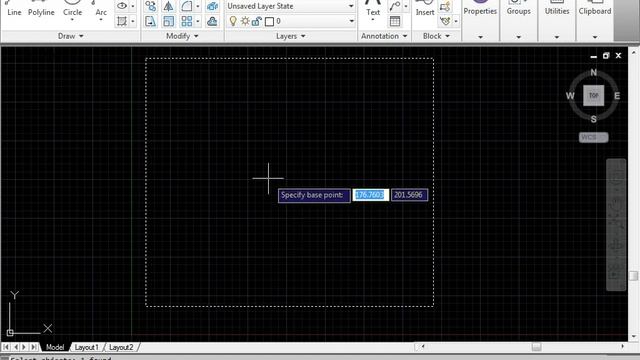Screen dimensions: 640x360
Task: Click the horizontal scrollbar thumb
Action: tap(536, 347)
